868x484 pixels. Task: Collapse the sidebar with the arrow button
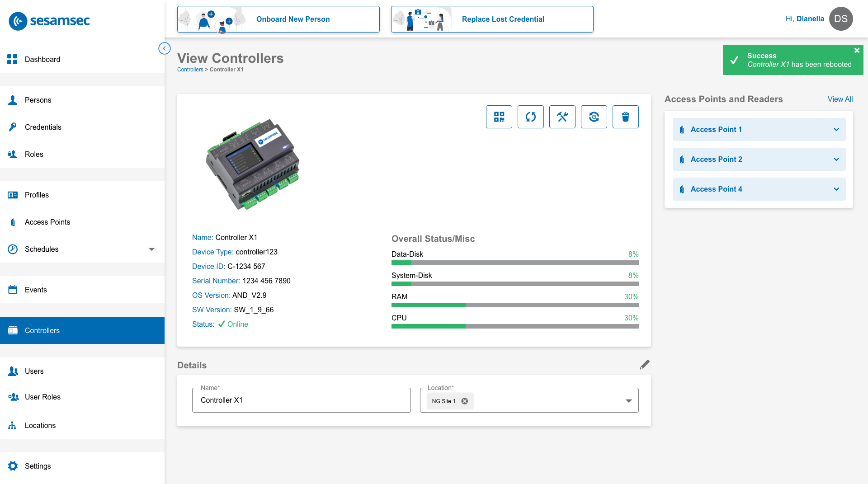point(165,48)
